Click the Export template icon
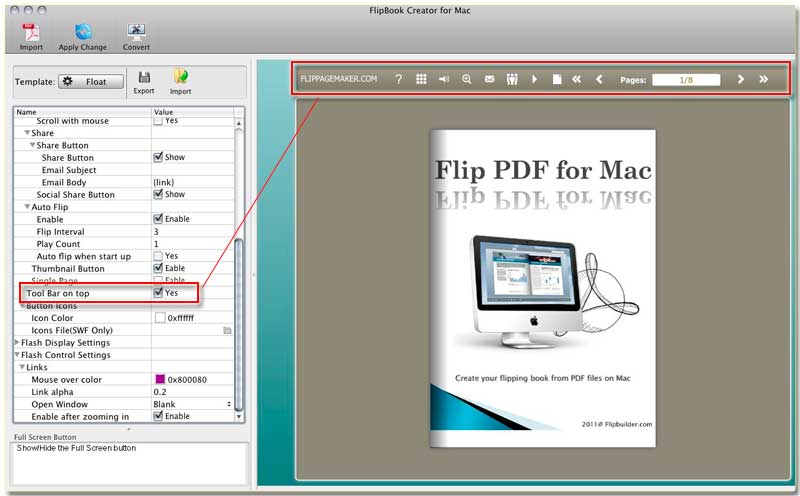This screenshot has width=800, height=496. 144,78
